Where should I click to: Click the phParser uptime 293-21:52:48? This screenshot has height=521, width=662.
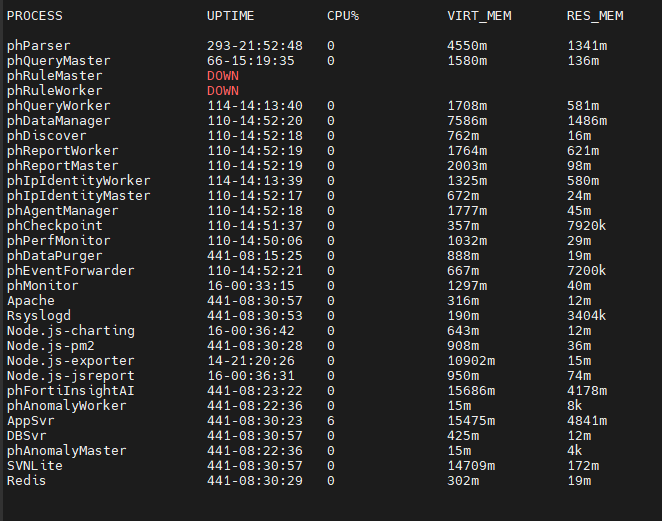point(254,46)
